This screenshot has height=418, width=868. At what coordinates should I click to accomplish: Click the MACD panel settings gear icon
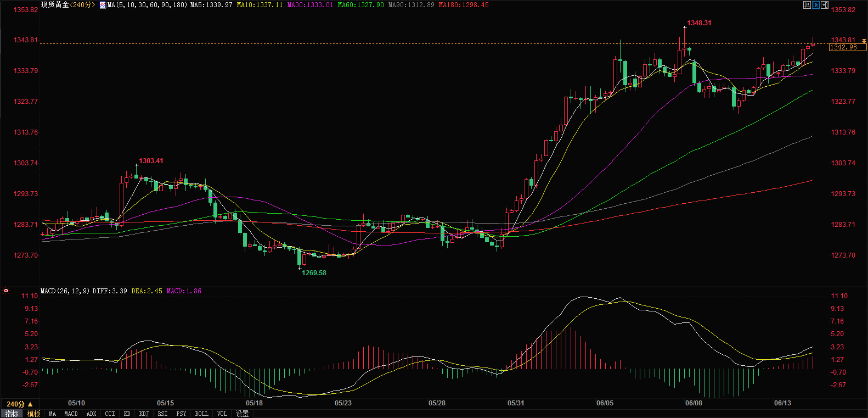click(6, 291)
